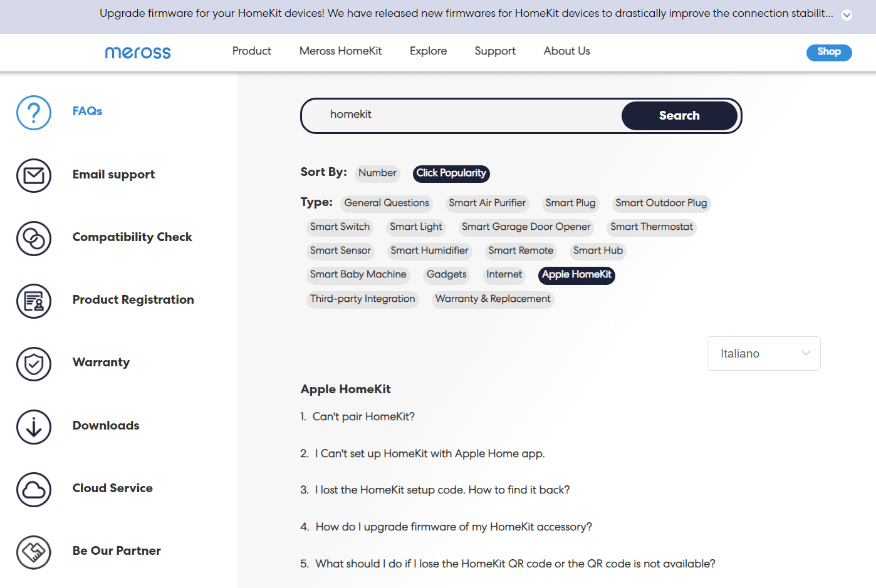Screen dimensions: 876x588
Task: Click the Cloud Service cloud icon
Action: (34, 490)
